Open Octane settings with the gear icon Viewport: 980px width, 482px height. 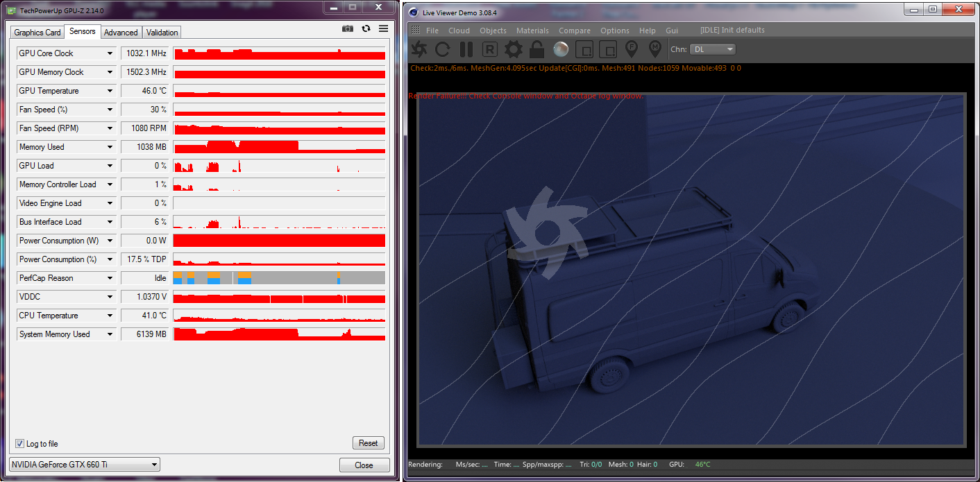(514, 49)
